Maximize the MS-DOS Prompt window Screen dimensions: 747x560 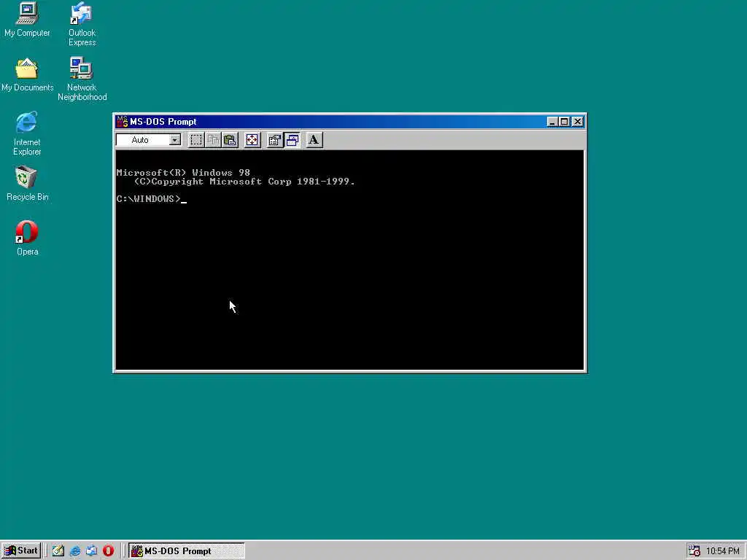(x=564, y=122)
